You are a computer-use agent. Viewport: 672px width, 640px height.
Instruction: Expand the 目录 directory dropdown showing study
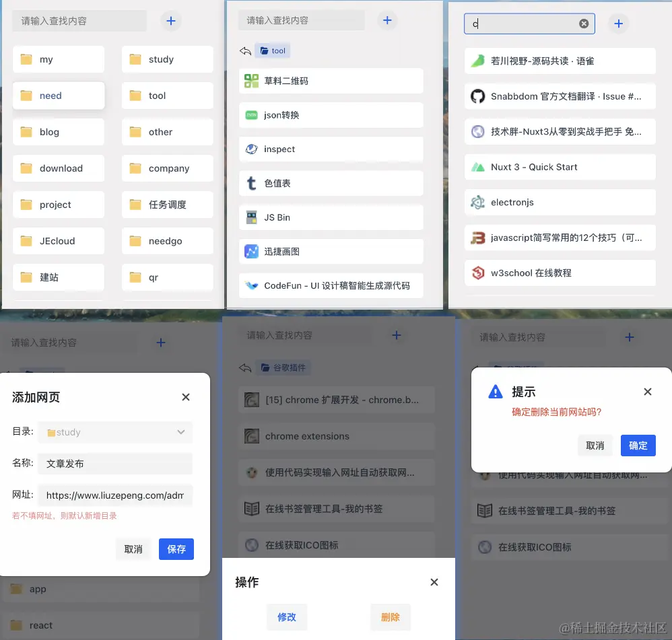point(115,432)
